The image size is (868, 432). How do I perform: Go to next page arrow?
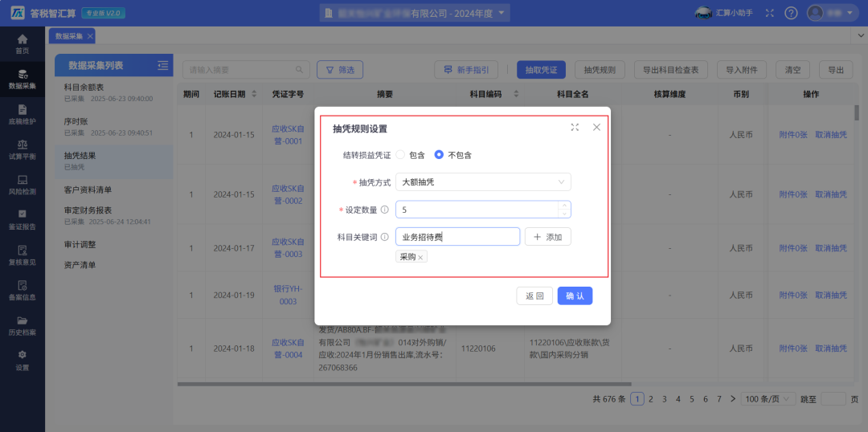[x=733, y=399]
